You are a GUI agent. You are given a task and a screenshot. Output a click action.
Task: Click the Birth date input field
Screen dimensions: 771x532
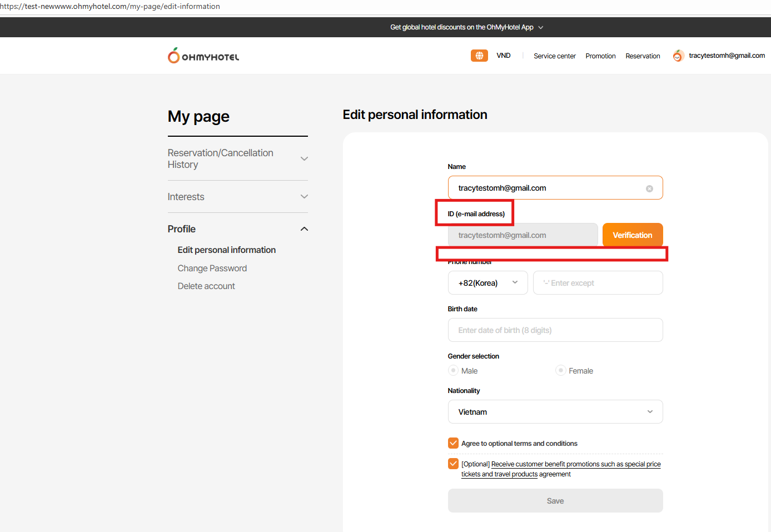(555, 330)
